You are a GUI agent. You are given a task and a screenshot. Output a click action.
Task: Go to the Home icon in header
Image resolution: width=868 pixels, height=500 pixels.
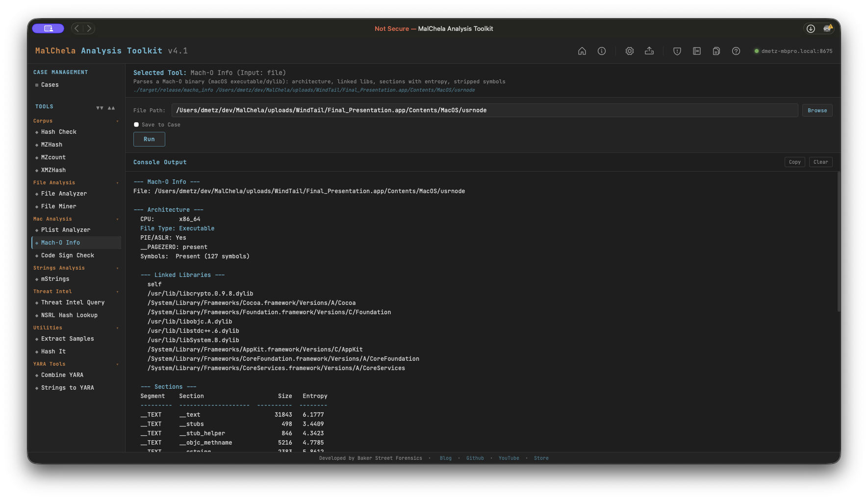(x=582, y=51)
